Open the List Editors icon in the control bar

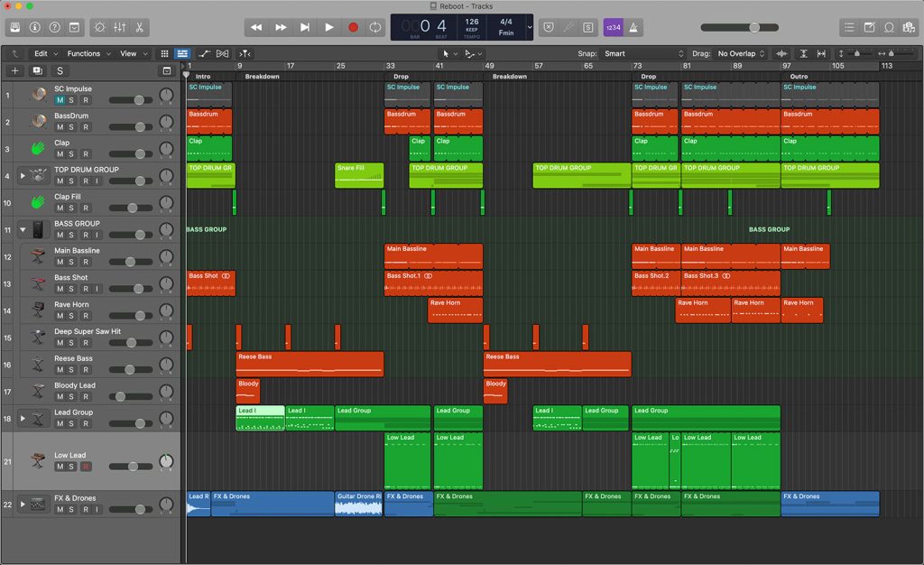click(x=848, y=27)
